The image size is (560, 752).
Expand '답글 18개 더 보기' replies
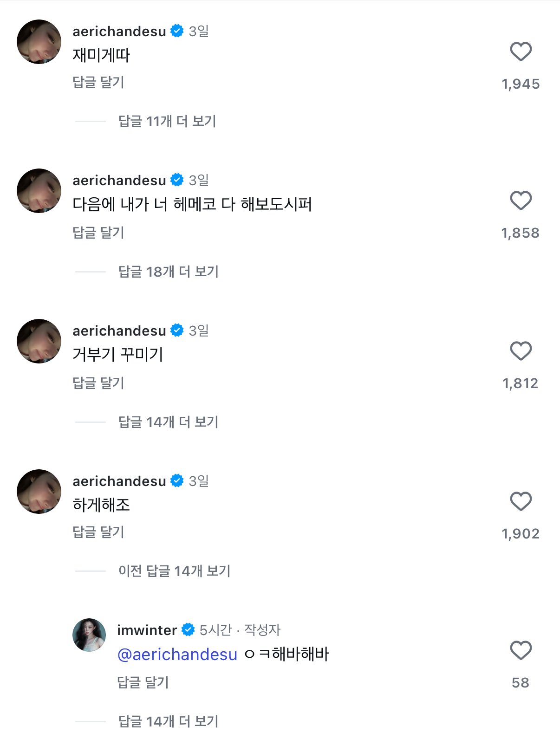168,272
